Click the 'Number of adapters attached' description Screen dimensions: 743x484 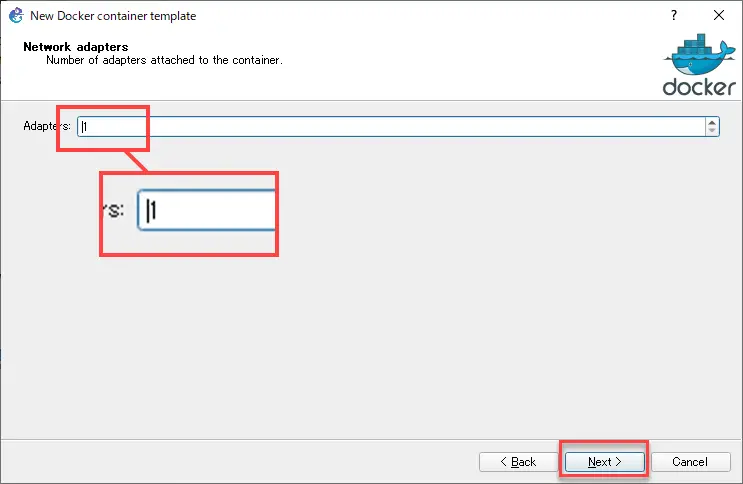click(164, 60)
